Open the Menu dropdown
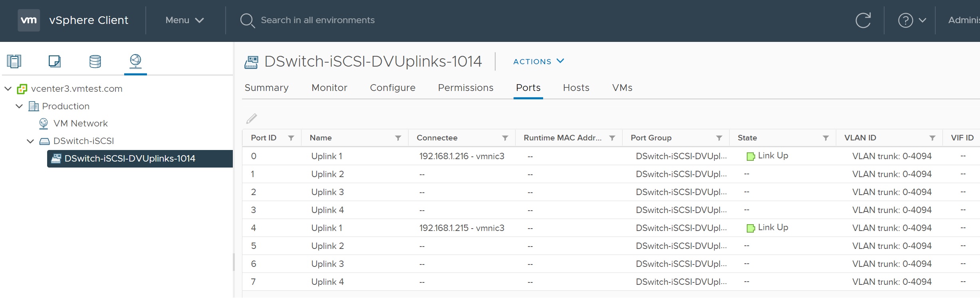 coord(184,20)
